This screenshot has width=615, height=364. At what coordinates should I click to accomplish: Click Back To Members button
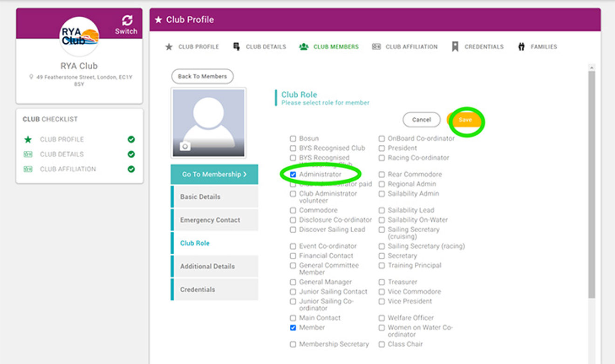pyautogui.click(x=202, y=76)
